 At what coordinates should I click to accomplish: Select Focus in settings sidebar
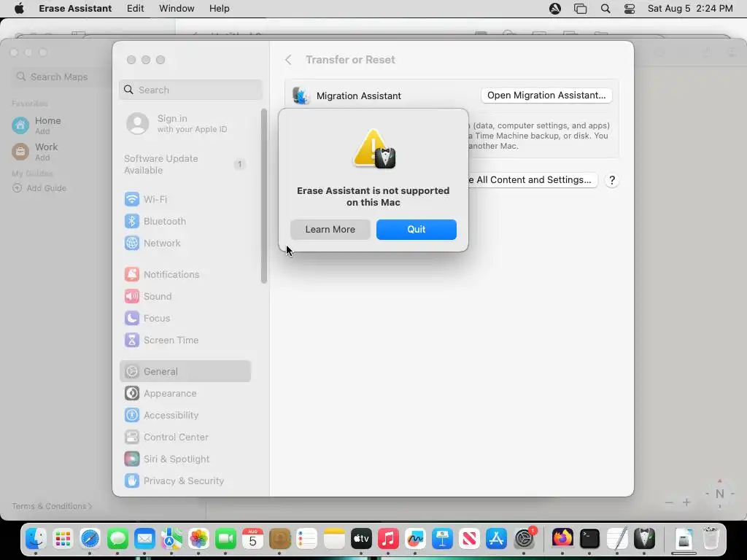coord(185,318)
